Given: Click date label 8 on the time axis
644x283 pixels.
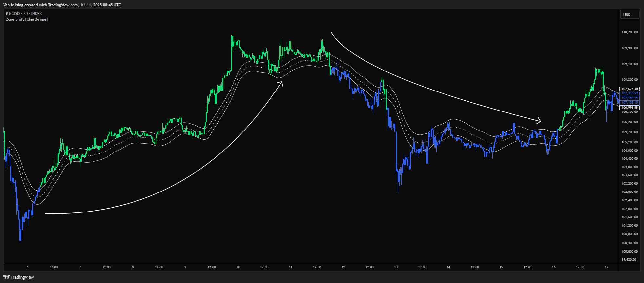Looking at the screenshot, I should (x=133, y=267).
